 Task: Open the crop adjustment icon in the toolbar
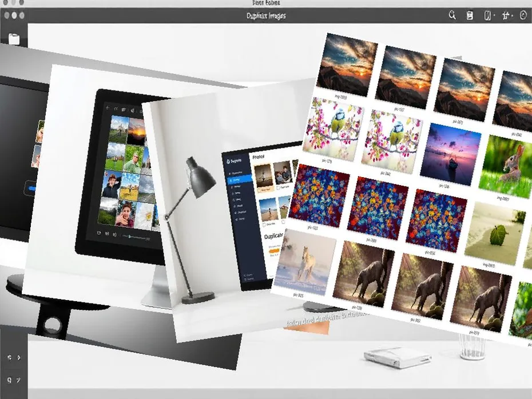(506, 15)
